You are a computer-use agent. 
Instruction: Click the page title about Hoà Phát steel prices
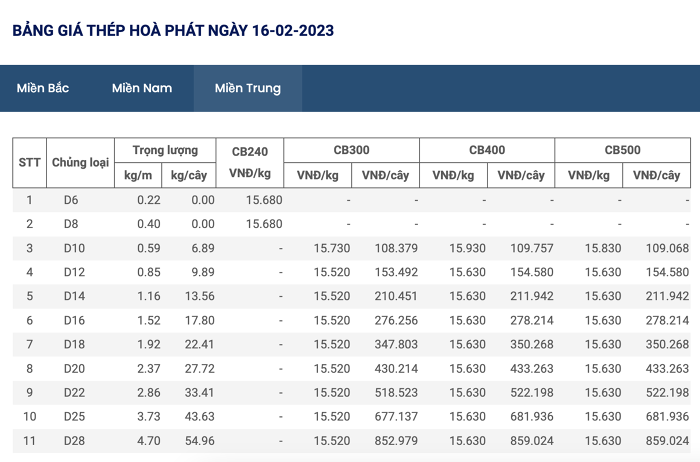coord(173,30)
